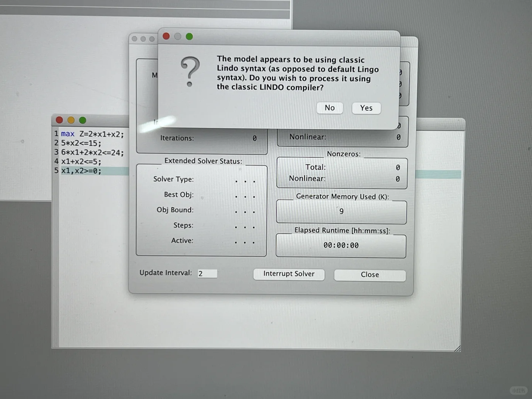The image size is (532, 399).
Task: Click model line '5*x2<=15;'
Action: 81,143
